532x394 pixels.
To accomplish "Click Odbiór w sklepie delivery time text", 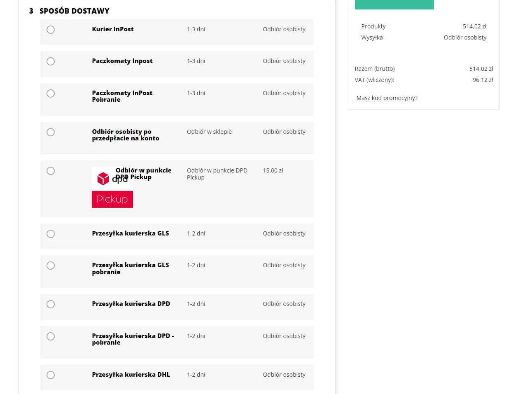I will point(209,132).
